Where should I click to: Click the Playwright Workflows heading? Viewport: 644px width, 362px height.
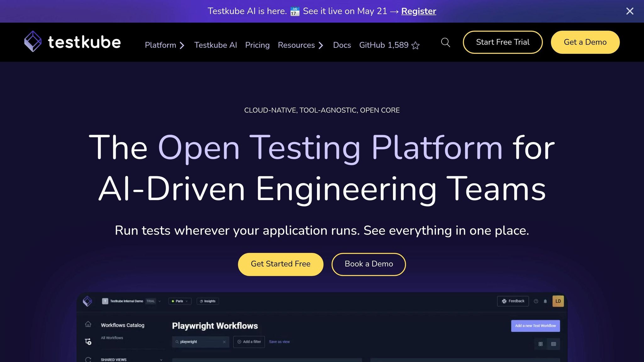click(215, 326)
